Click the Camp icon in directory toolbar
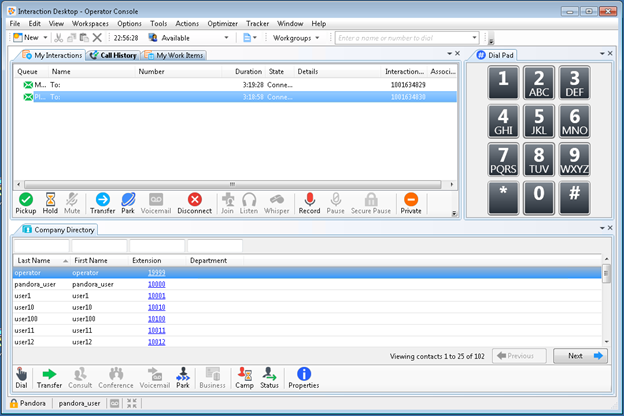The width and height of the screenshot is (624, 416). point(244,378)
